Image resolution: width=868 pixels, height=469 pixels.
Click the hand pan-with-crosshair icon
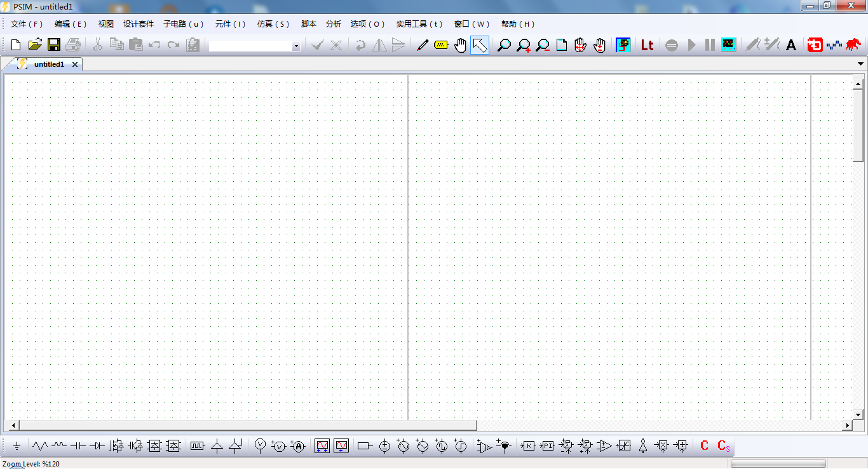pyautogui.click(x=580, y=45)
